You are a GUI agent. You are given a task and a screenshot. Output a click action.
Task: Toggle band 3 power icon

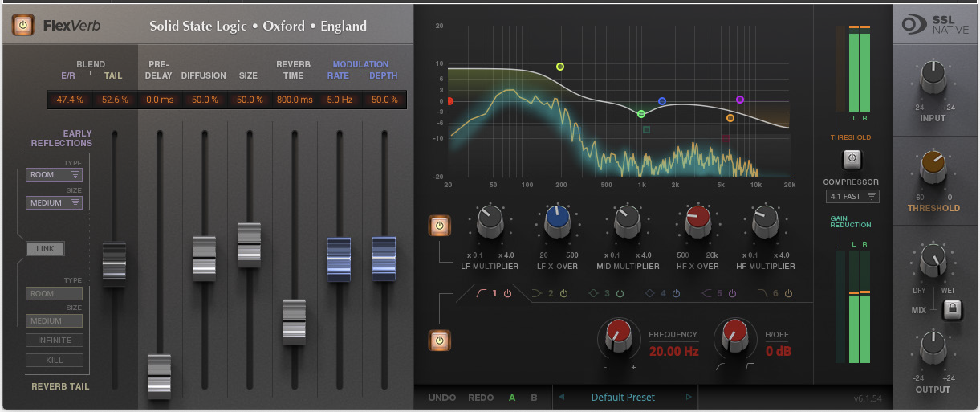[620, 294]
